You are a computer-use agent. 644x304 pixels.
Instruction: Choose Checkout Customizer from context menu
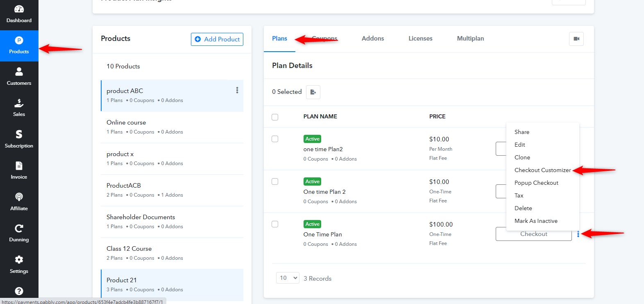[x=542, y=170]
